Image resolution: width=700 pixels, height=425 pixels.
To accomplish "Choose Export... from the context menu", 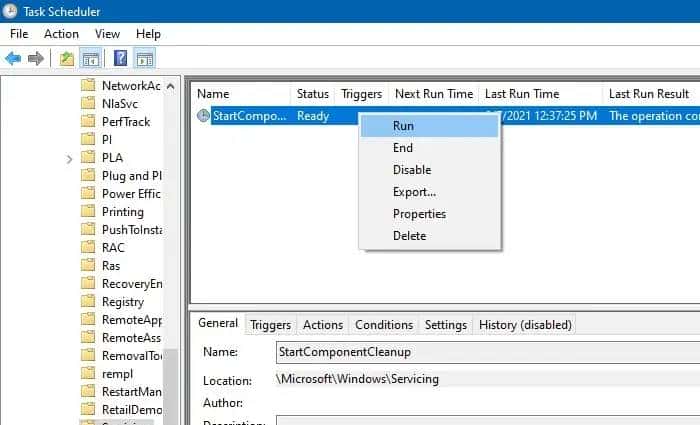I will pyautogui.click(x=414, y=192).
